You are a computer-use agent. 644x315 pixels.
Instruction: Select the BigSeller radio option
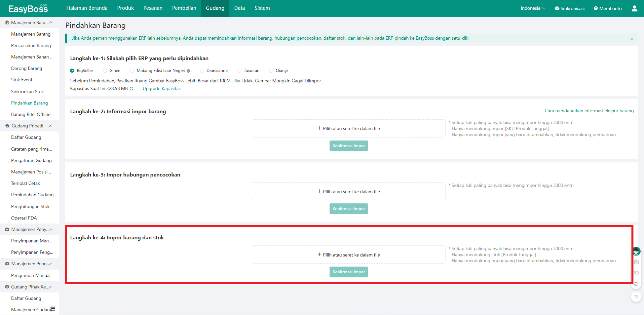click(x=72, y=71)
